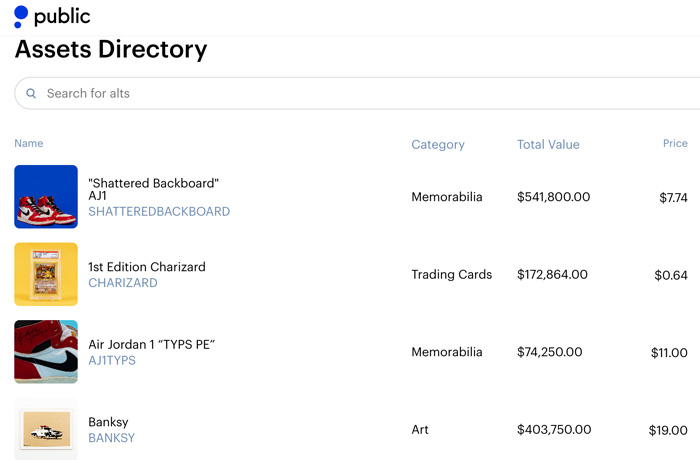Click Memorabilia category in Shattered Backboard row
Screen dimensions: 700x460
[x=447, y=197]
